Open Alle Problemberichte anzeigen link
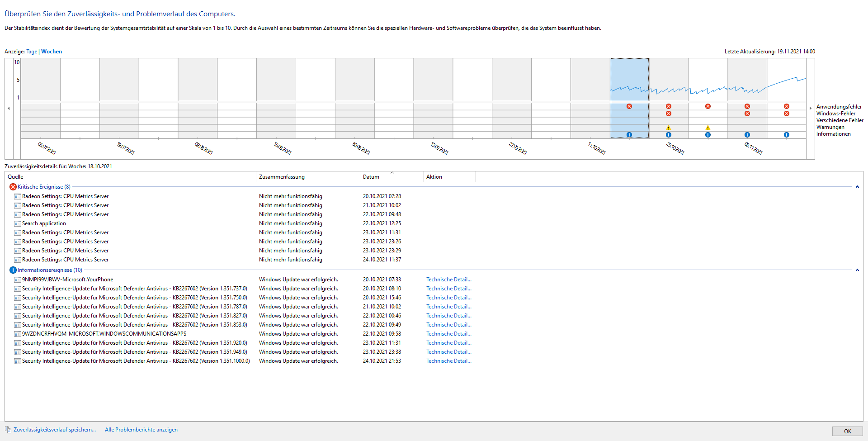Viewport: 868px width, 441px height. point(141,430)
